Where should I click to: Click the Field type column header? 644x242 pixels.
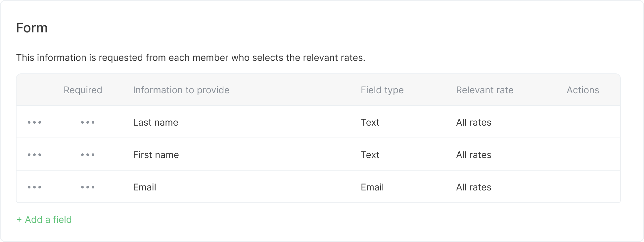click(x=382, y=90)
